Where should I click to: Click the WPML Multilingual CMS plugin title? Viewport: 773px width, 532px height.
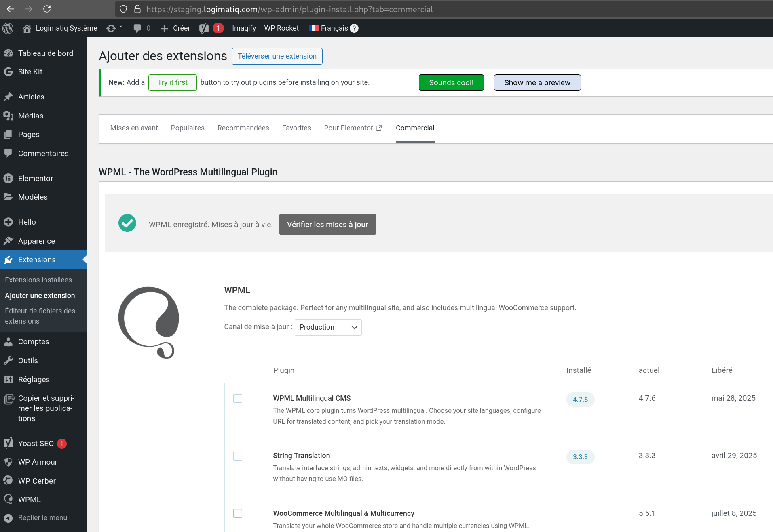(x=312, y=398)
